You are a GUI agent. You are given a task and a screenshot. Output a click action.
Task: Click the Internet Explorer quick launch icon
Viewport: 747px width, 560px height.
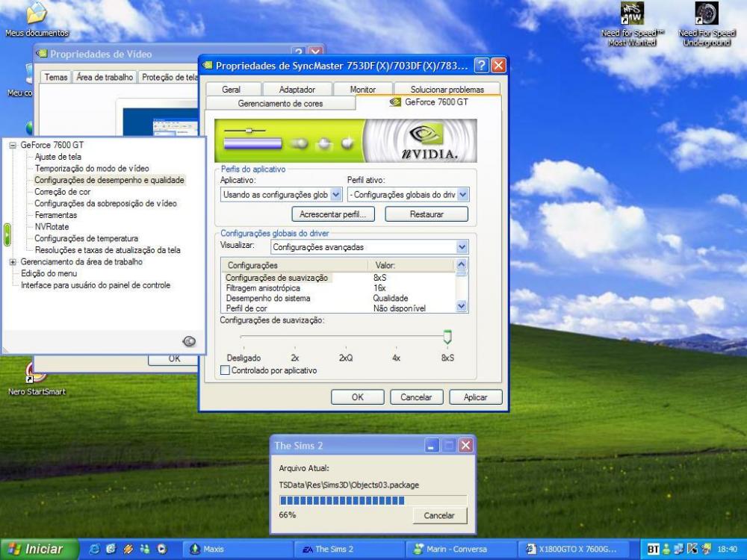tap(95, 550)
